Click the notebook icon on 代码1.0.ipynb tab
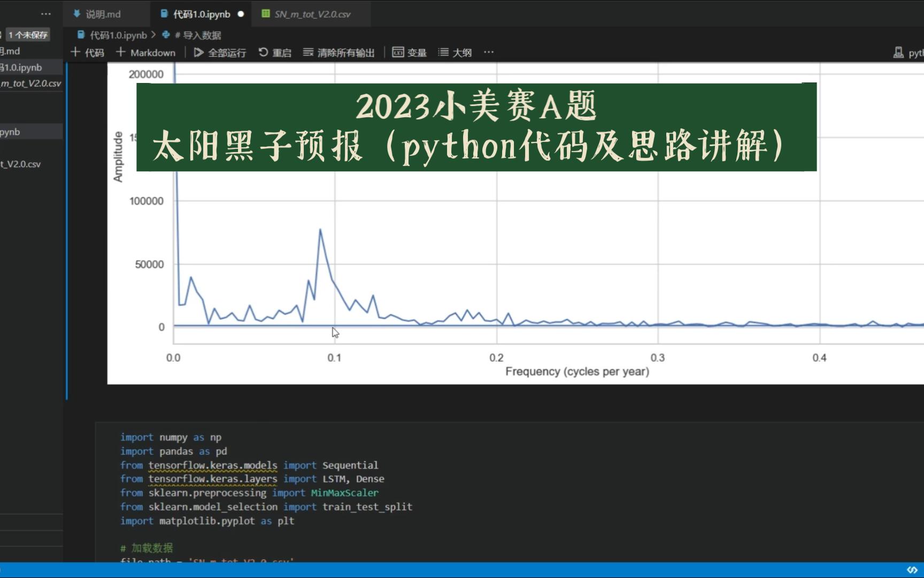The width and height of the screenshot is (924, 578). click(x=164, y=14)
